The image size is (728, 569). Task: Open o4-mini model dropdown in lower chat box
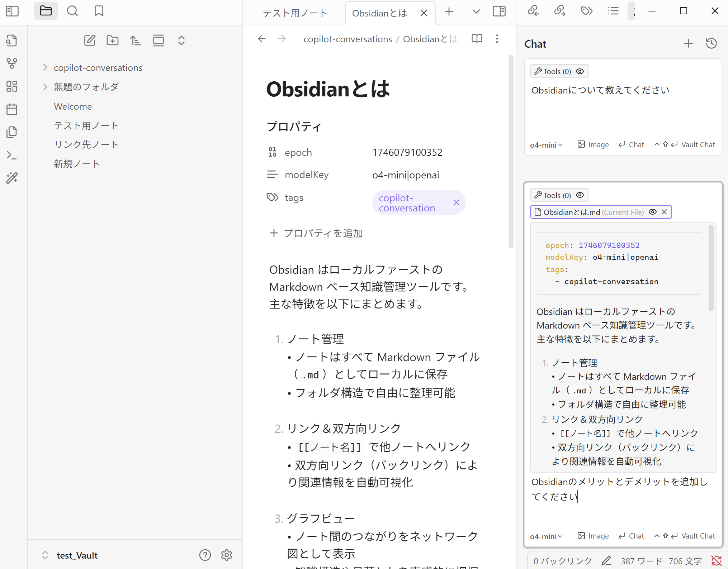click(x=546, y=536)
